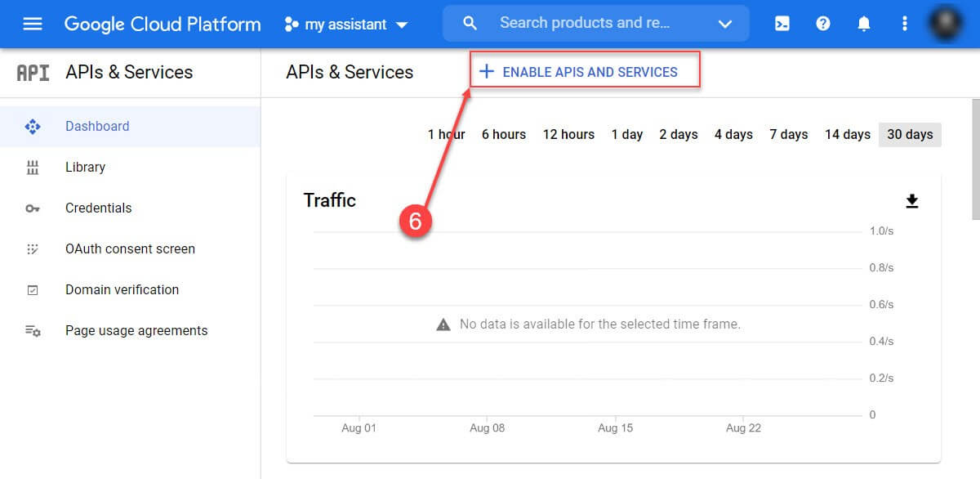Open Page usage agreements
980x479 pixels.
point(135,330)
